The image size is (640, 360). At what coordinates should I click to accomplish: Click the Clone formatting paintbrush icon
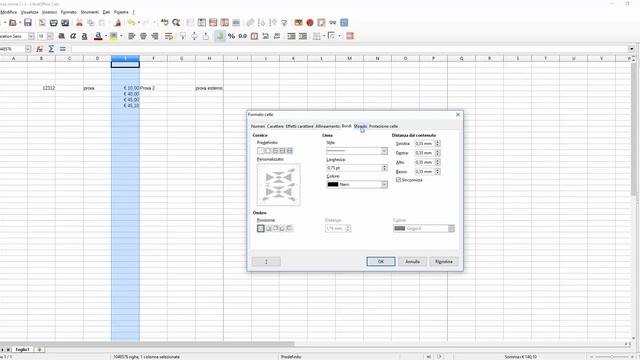tap(118, 23)
